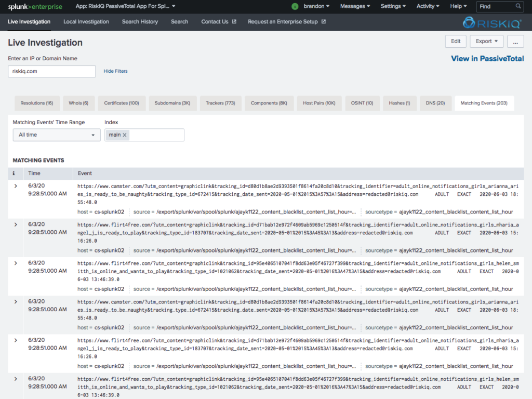Select the Components (8K) tab
532x399 pixels.
(x=269, y=103)
